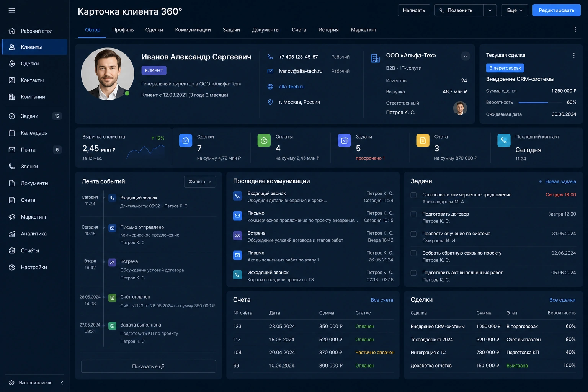
Task: Open the Ещё dropdown menu
Action: [514, 10]
